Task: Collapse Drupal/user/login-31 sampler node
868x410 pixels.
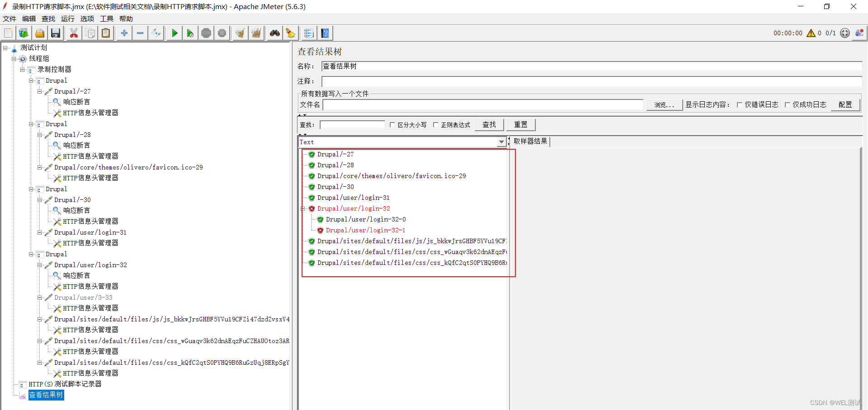Action: click(40, 232)
